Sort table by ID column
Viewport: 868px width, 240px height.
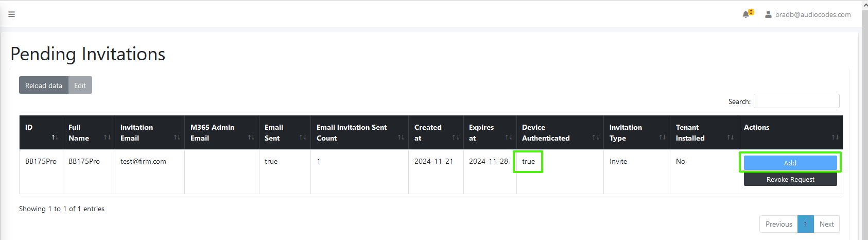41,132
